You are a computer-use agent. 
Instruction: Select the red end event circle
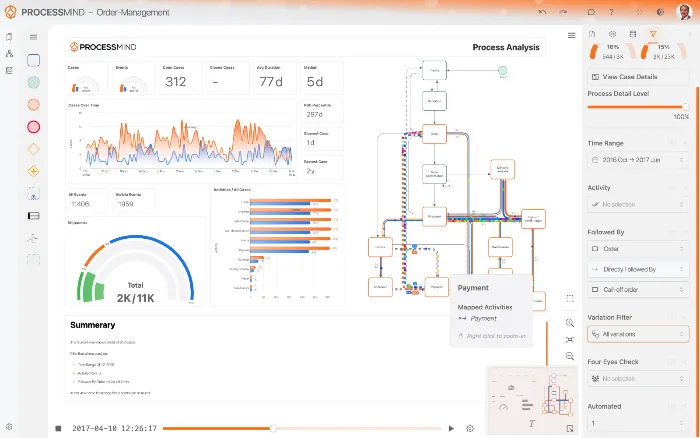(x=33, y=126)
